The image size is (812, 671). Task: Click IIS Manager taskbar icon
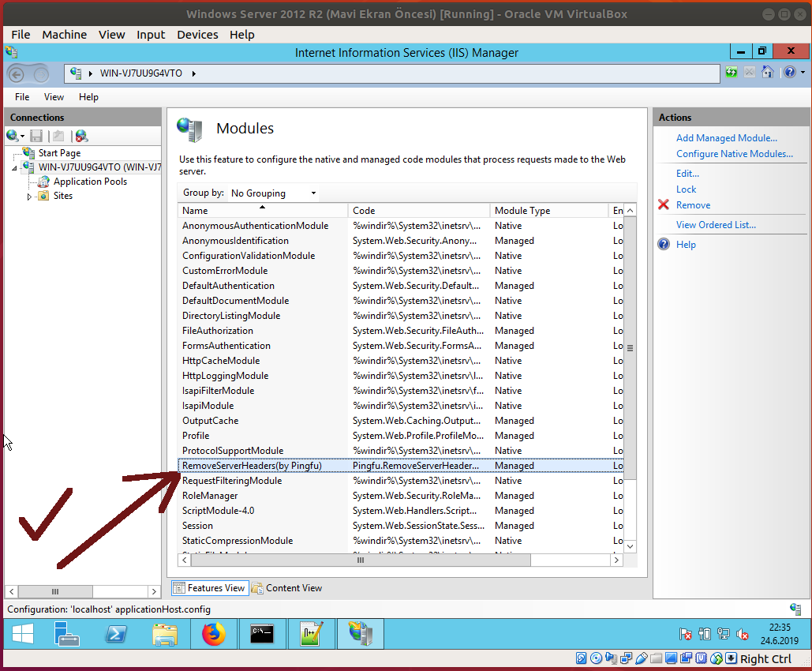(x=361, y=633)
